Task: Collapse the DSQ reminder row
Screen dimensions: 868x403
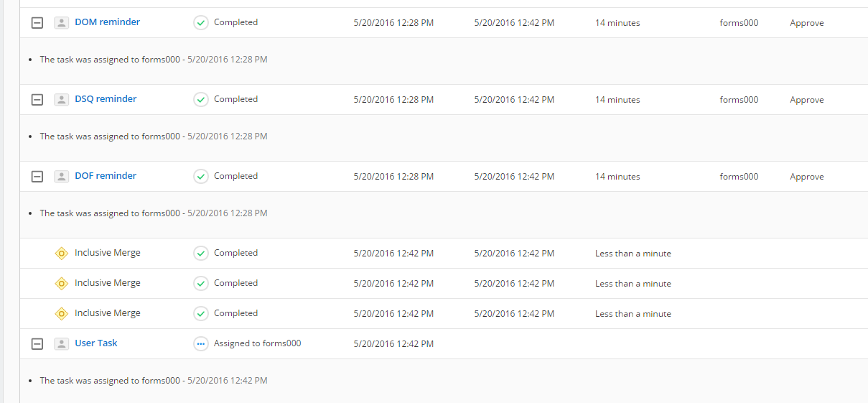Action: (x=37, y=100)
